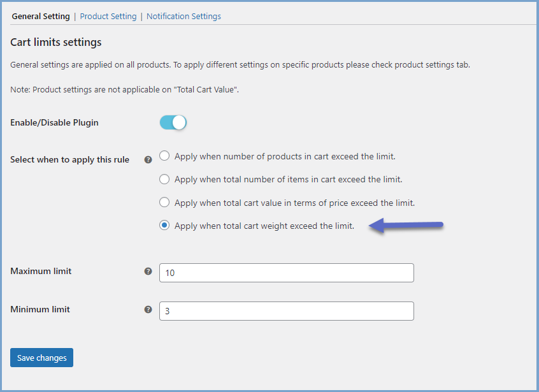The width and height of the screenshot is (539, 392).
Task: Switch to the General Setting tab
Action: (41, 17)
